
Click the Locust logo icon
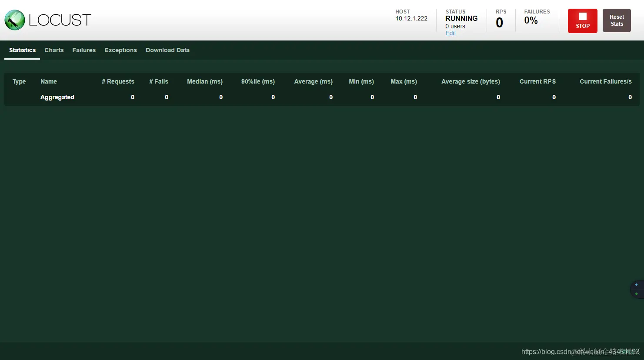click(15, 20)
